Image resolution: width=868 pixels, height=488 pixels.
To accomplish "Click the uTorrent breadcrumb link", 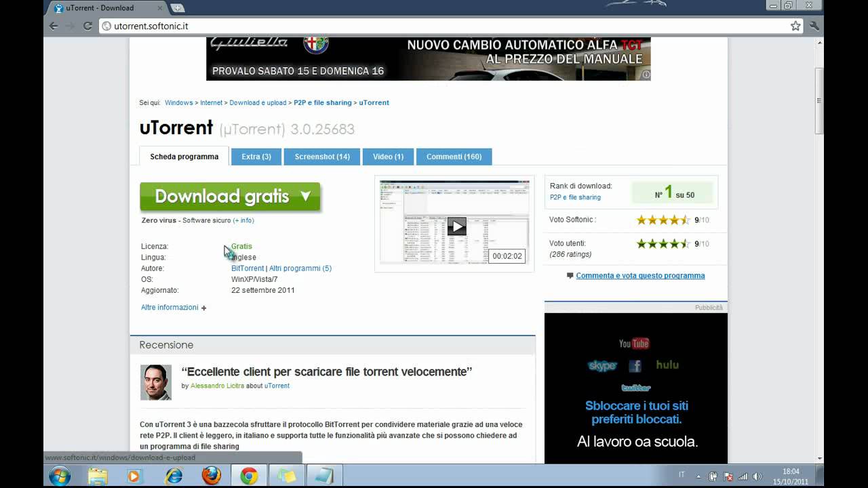I will tap(374, 103).
